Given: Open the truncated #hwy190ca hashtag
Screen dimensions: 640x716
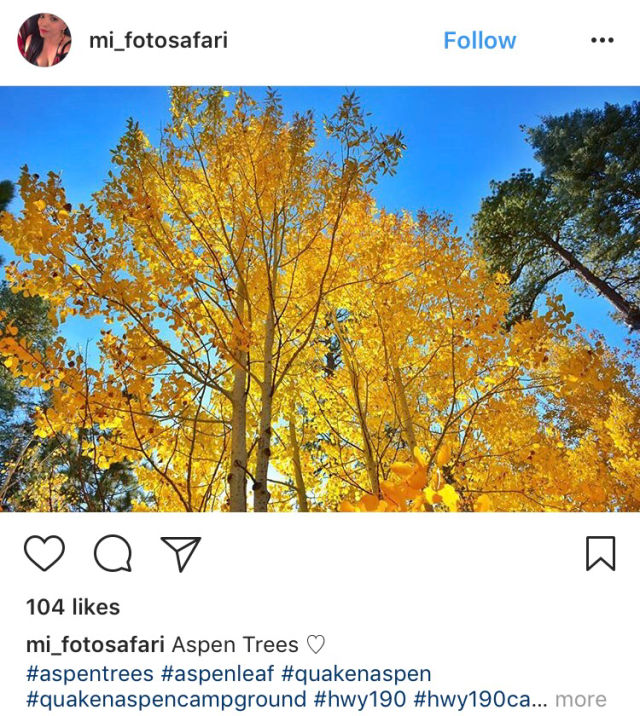Looking at the screenshot, I should [x=481, y=699].
